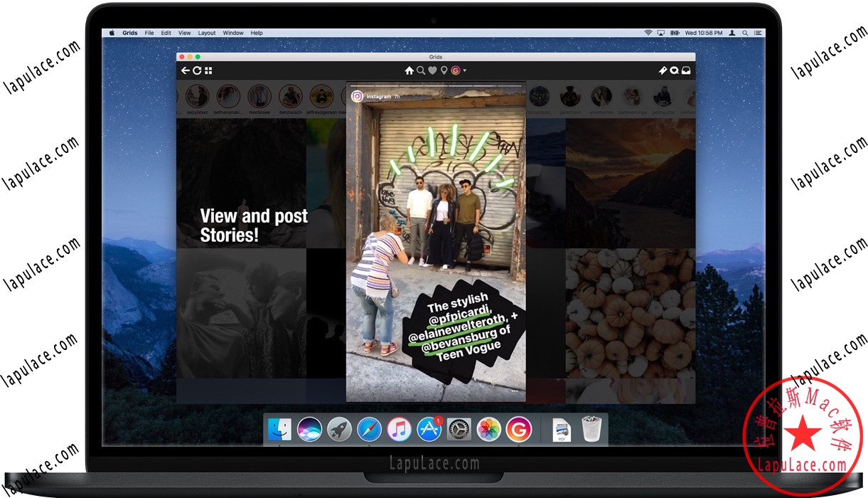Open Spotlight search in the menu bar
Image resolution: width=868 pixels, height=498 pixels.
(x=744, y=33)
